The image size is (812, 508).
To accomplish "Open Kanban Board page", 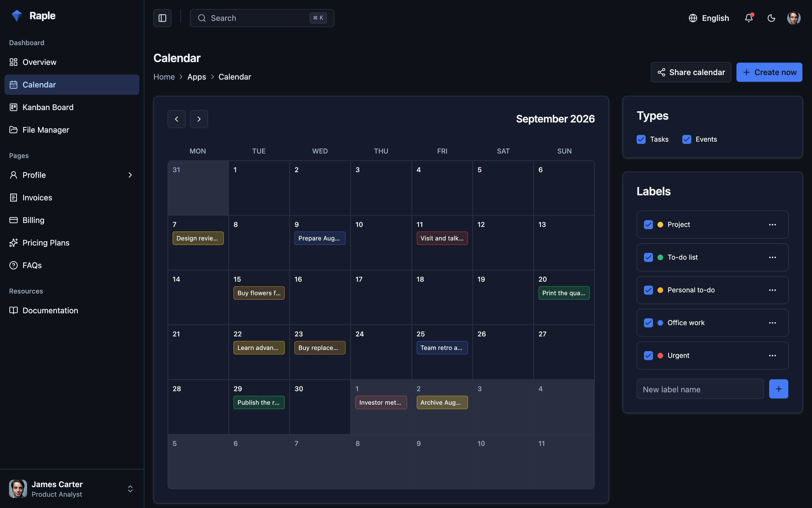I will (x=72, y=107).
